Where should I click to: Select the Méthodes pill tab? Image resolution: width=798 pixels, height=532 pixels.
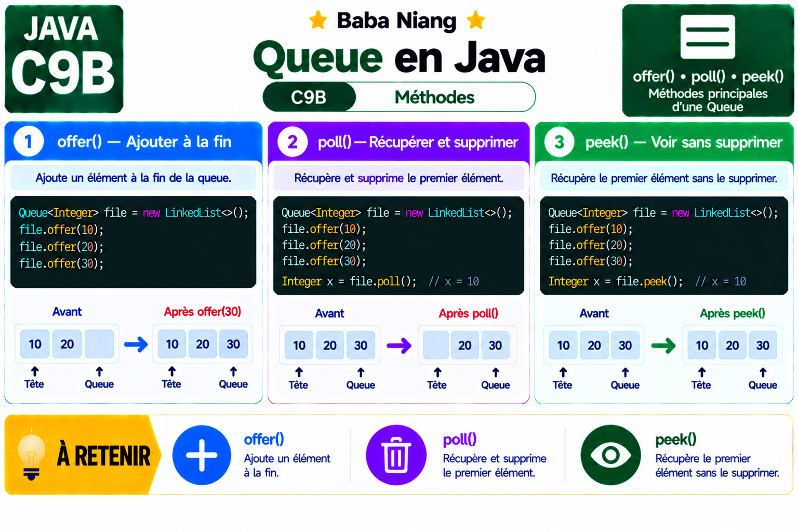tap(434, 97)
